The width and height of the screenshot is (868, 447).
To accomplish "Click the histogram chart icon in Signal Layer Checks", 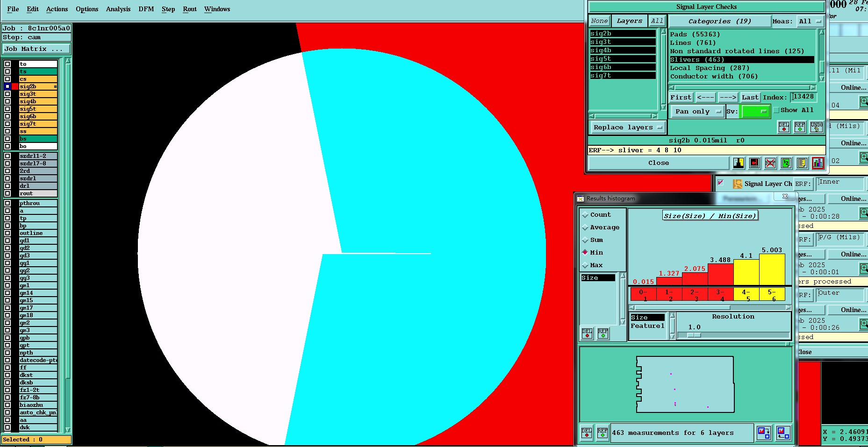I will click(x=818, y=163).
